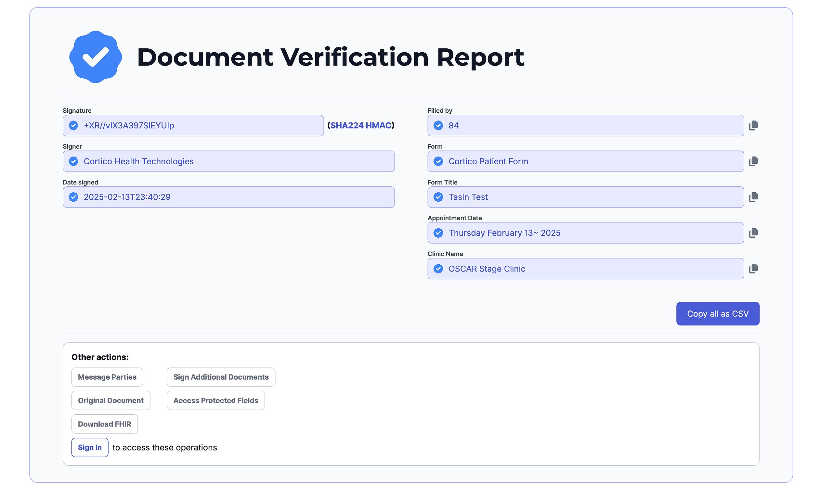The height and width of the screenshot is (504, 832).
Task: Open the SHA224 HMAC link
Action: pos(361,125)
